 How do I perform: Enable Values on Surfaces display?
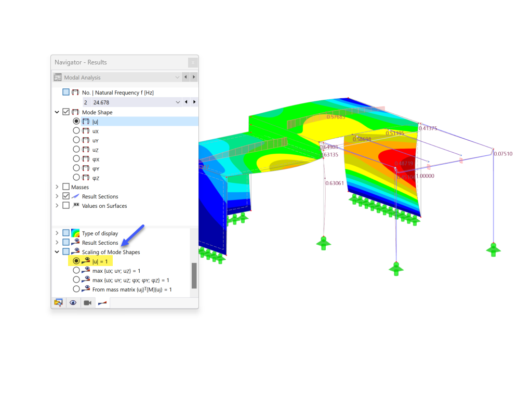point(66,205)
